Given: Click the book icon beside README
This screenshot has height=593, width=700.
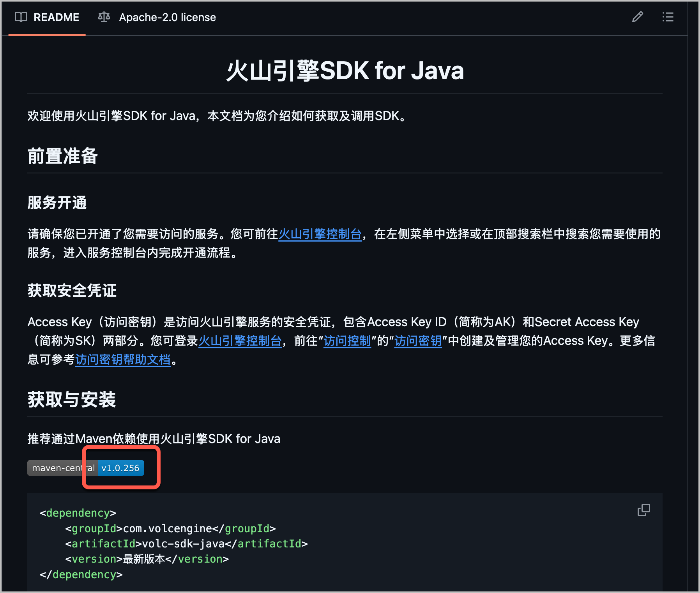Looking at the screenshot, I should point(21,17).
